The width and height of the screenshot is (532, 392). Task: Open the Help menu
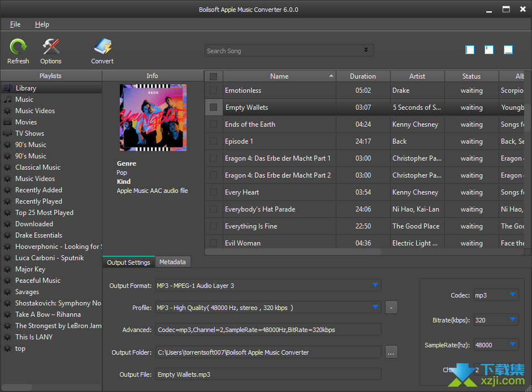[42, 24]
